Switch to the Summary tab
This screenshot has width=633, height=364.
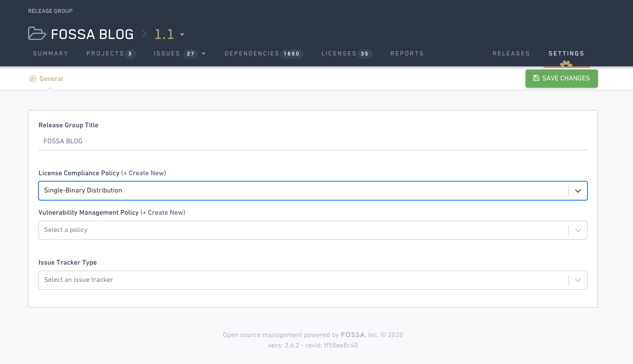click(50, 53)
